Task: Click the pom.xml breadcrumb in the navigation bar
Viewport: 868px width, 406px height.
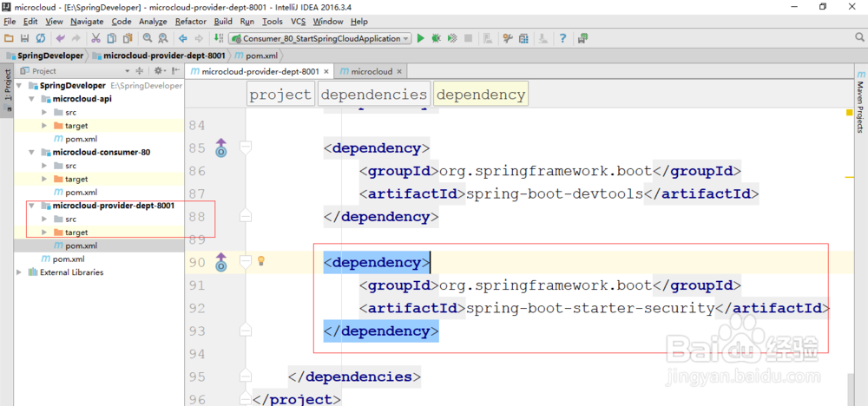Action: coord(256,56)
